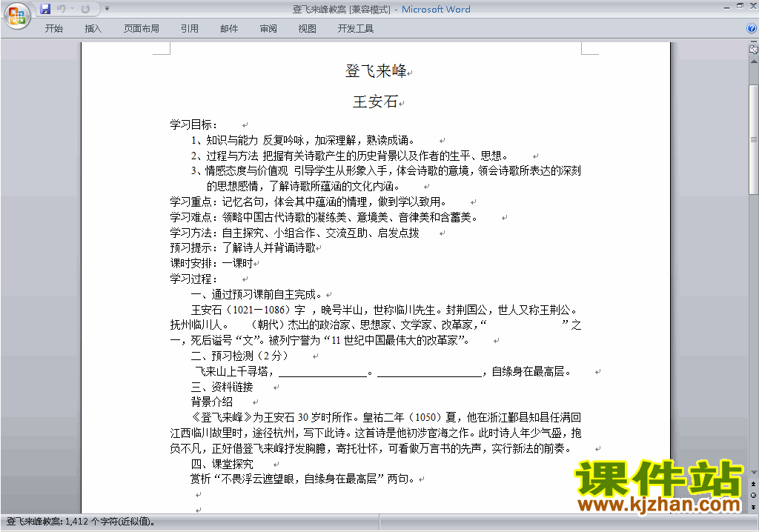Click the line starting 《登飞来峰》为王安石 30 岁

(385, 417)
